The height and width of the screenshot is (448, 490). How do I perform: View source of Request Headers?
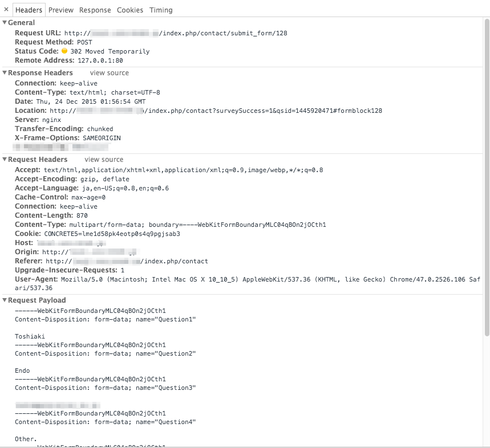(x=104, y=160)
